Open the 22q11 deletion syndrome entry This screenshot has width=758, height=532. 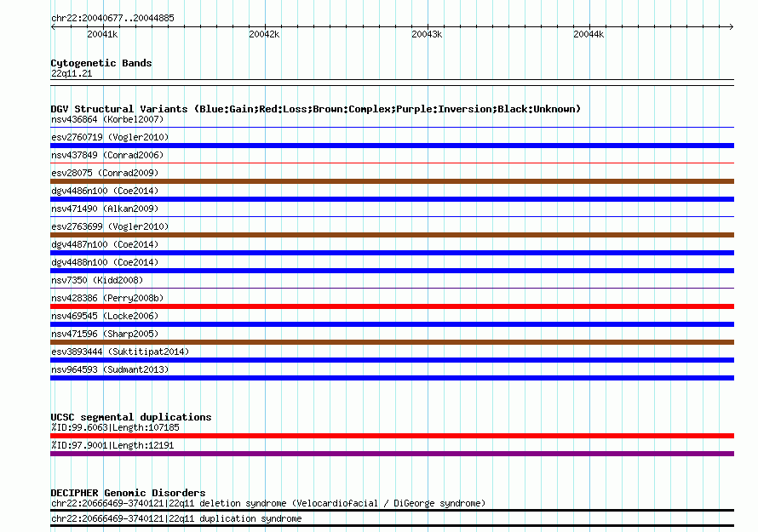coord(268,504)
